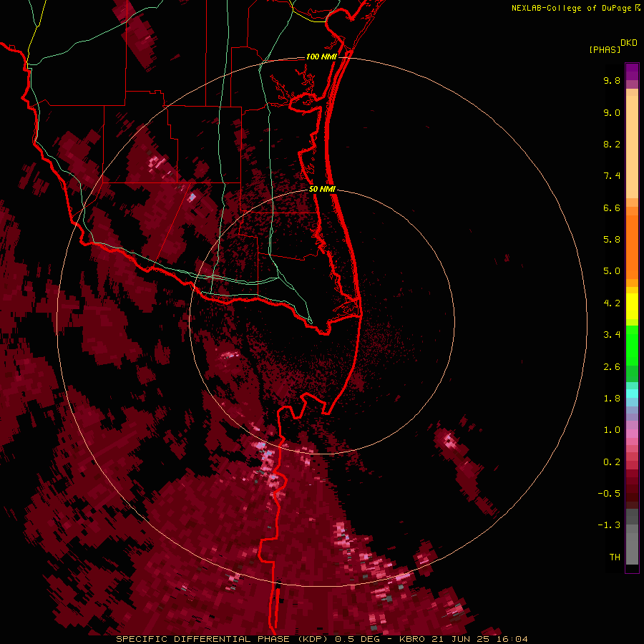The height and width of the screenshot is (644, 644).
Task: Click the 4.2 value on the color scale
Action: (x=612, y=303)
